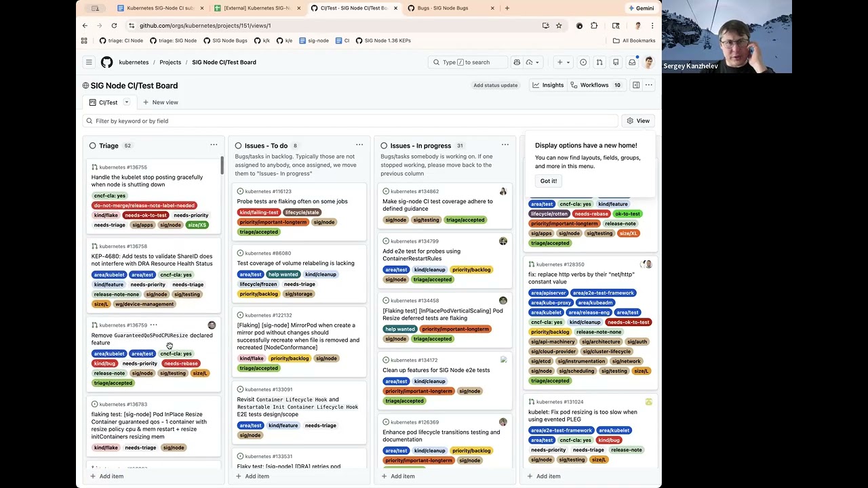868x488 pixels.
Task: Open the Issues - In progress column menu
Action: (505, 145)
